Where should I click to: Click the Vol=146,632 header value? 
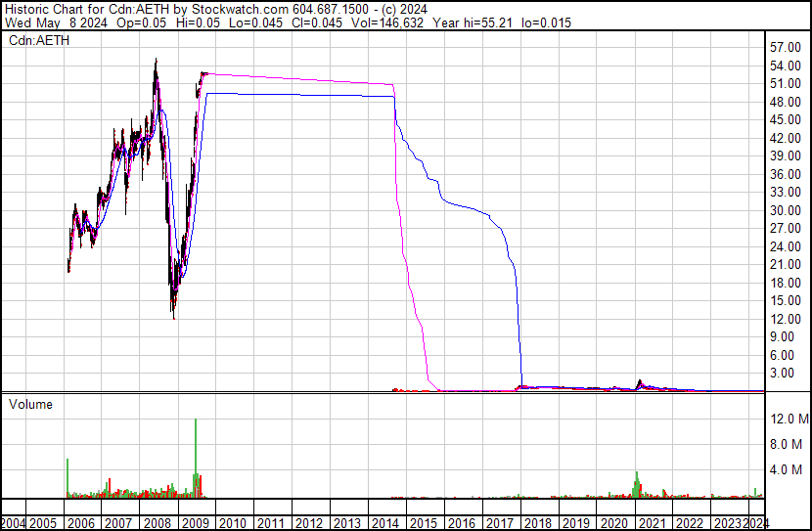[x=387, y=22]
